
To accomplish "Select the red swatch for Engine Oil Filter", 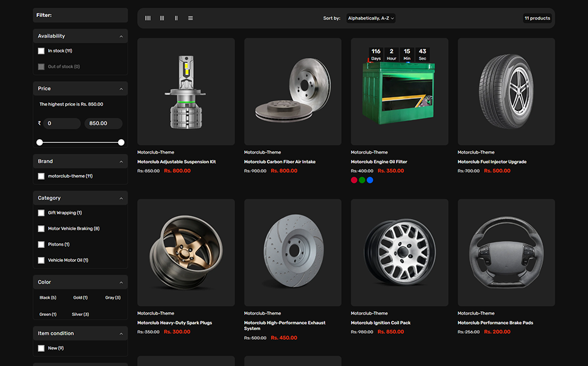I will [354, 180].
